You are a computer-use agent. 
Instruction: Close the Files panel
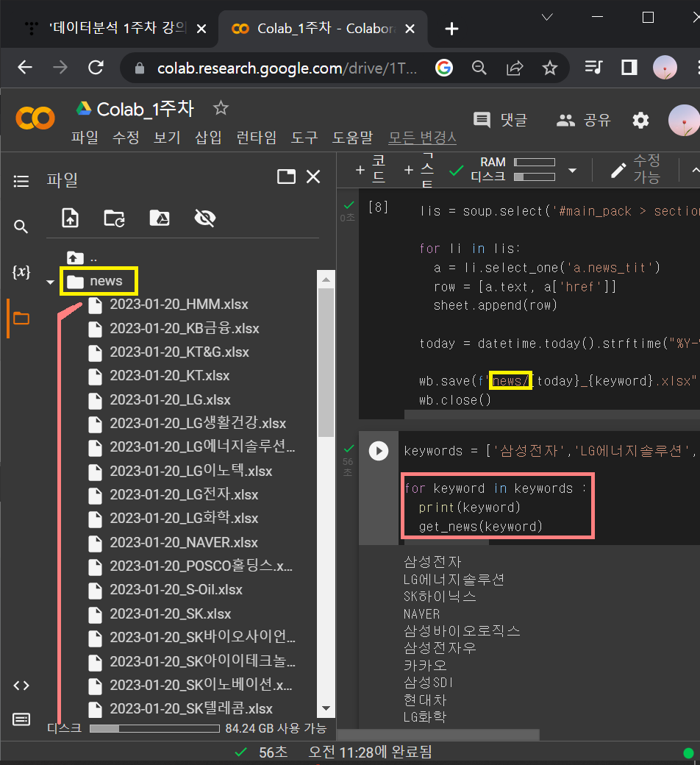click(x=313, y=176)
